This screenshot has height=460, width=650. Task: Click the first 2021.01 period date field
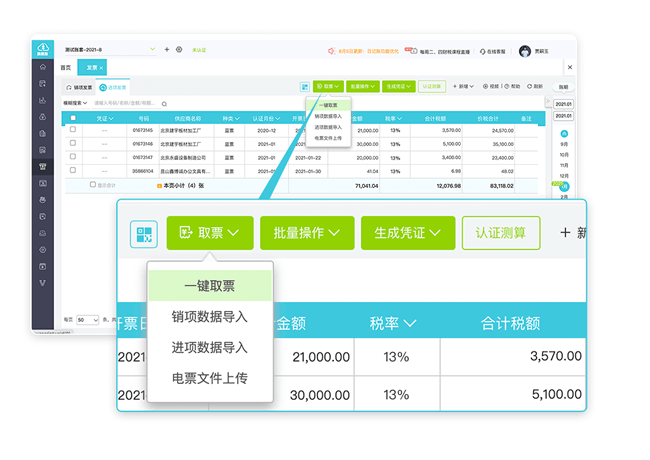pyautogui.click(x=563, y=104)
